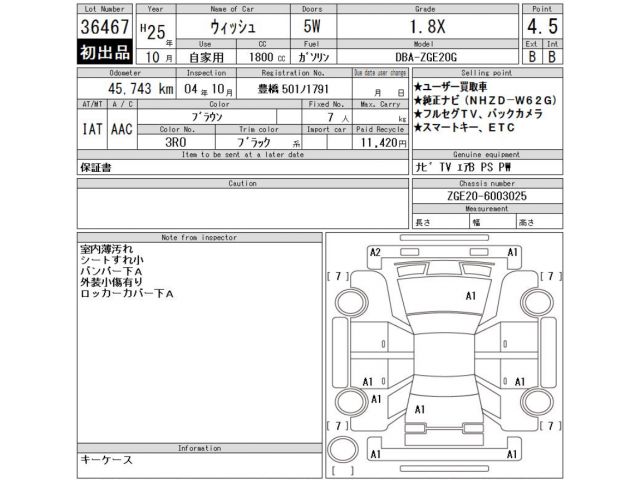This screenshot has height=480, width=640.
Task: Select inspector note 室内薄汚れ
Action: 107,249
